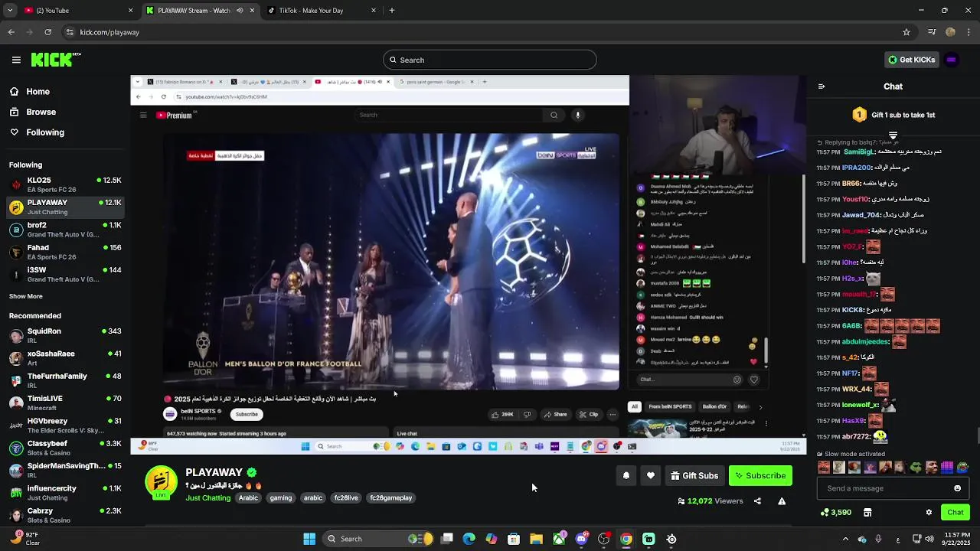Open Microsoft Edge from taskbar
The width and height of the screenshot is (980, 551).
[x=469, y=540]
